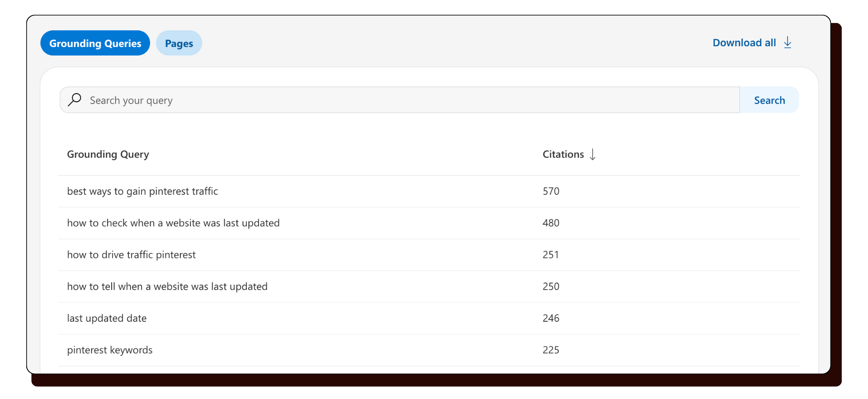Click the citation count 225
The height and width of the screenshot is (399, 868).
pyautogui.click(x=551, y=350)
